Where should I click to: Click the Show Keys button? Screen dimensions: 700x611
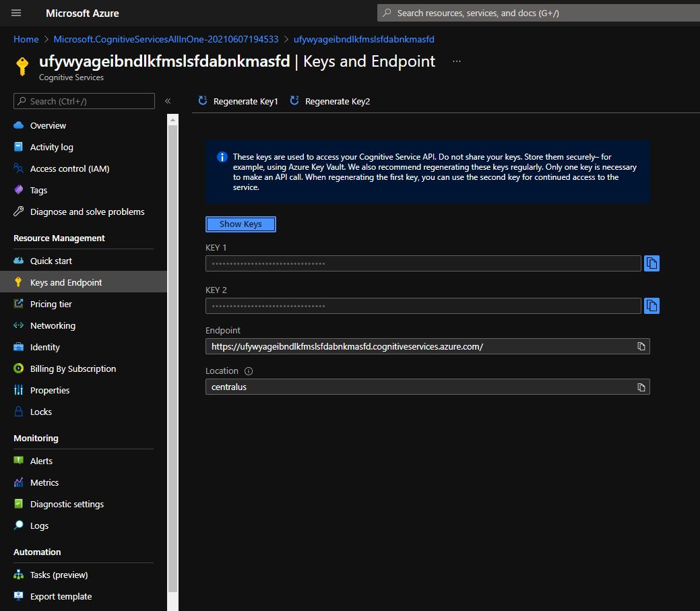[241, 224]
